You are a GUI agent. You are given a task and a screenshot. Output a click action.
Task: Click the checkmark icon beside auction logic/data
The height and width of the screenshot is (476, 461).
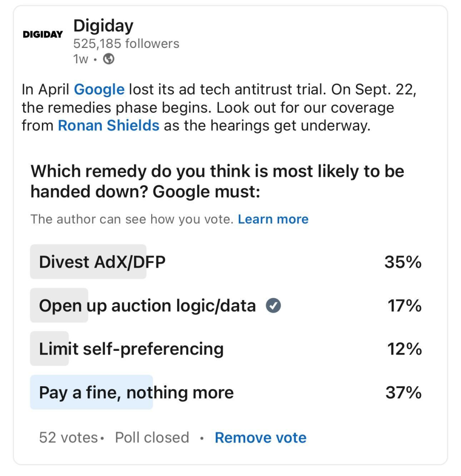[274, 306]
